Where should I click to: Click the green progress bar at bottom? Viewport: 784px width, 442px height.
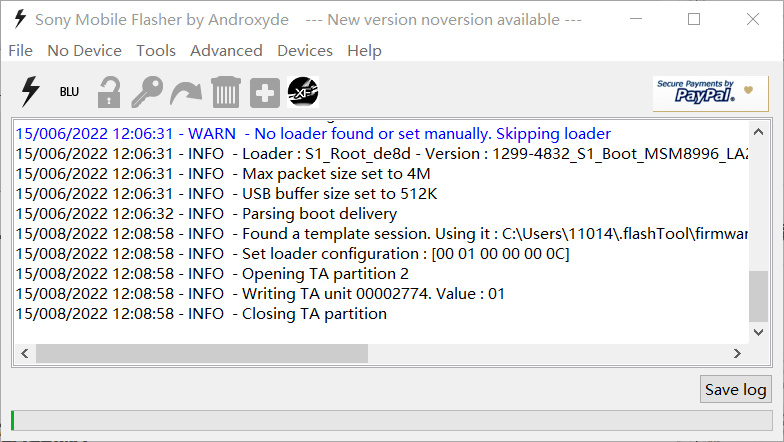[392, 420]
